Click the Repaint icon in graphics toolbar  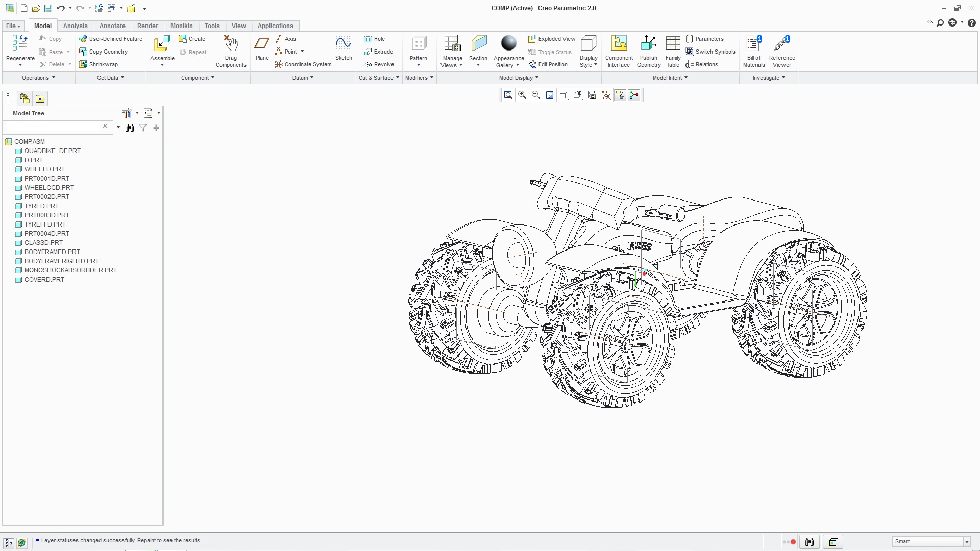(550, 95)
